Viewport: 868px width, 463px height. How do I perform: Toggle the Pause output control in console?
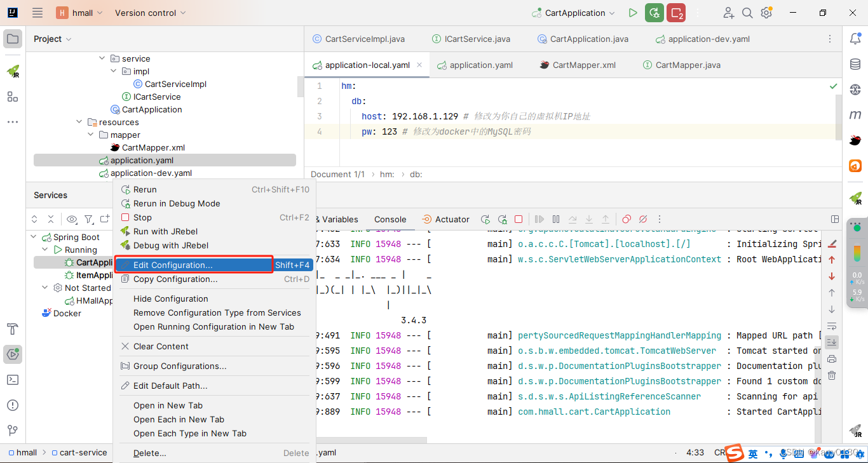(x=555, y=218)
